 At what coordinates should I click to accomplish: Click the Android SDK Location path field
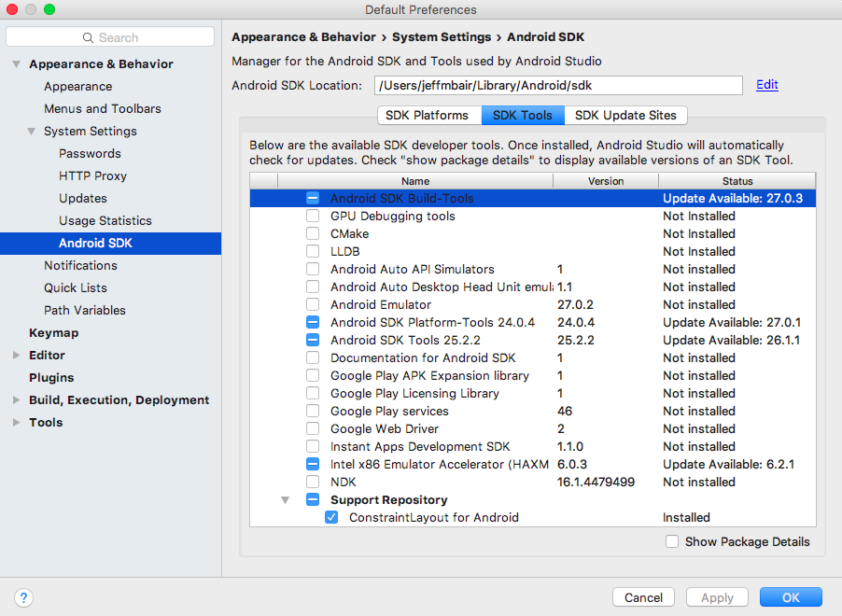click(x=558, y=85)
